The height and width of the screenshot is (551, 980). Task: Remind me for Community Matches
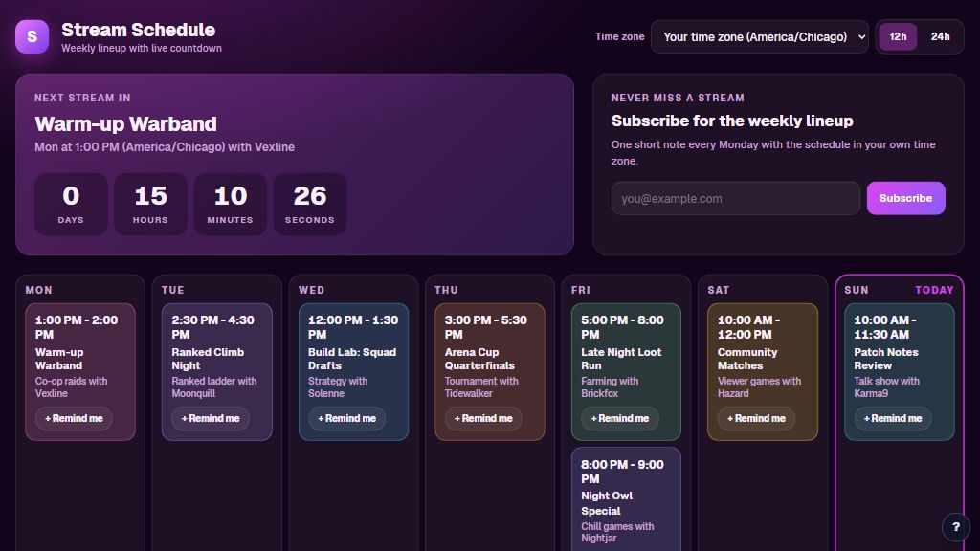point(756,419)
